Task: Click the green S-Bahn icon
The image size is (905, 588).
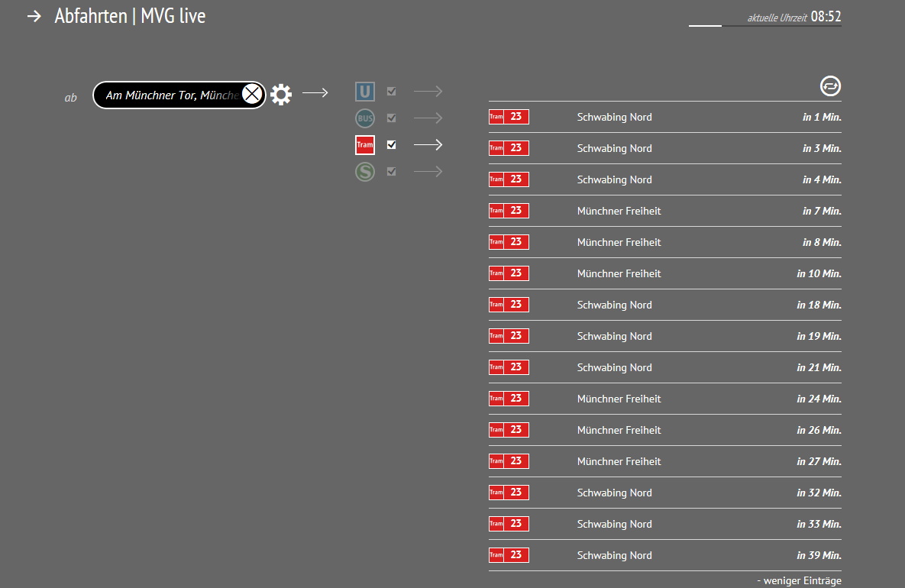Action: [365, 172]
